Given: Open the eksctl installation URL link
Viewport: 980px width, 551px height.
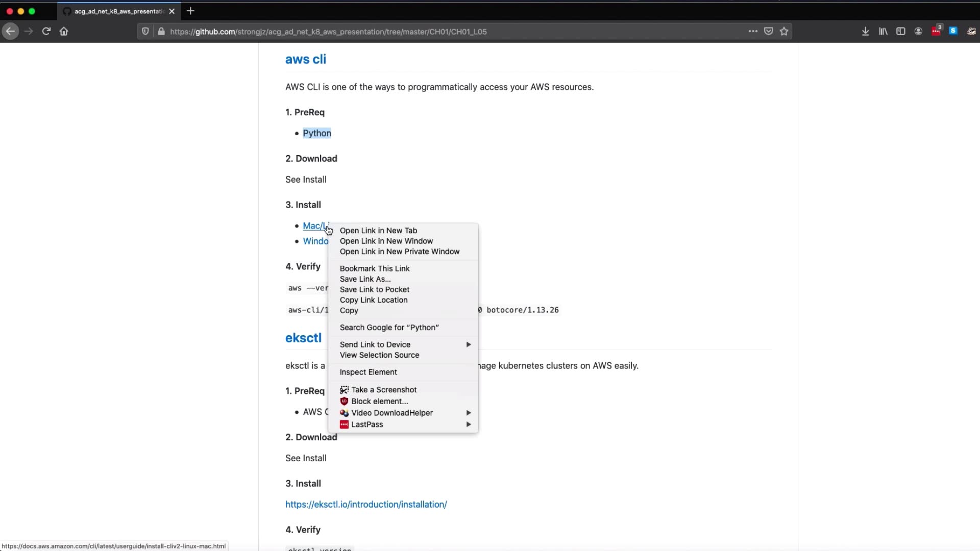Looking at the screenshot, I should (x=366, y=504).
